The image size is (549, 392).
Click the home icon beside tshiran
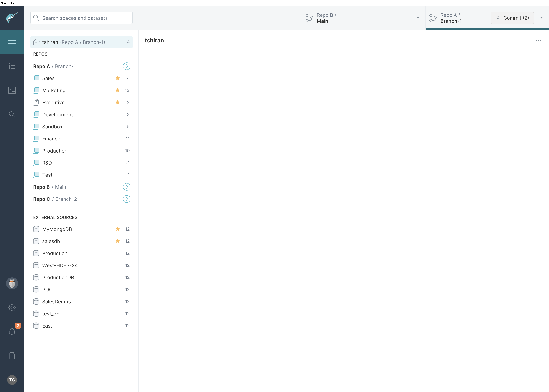click(x=36, y=42)
